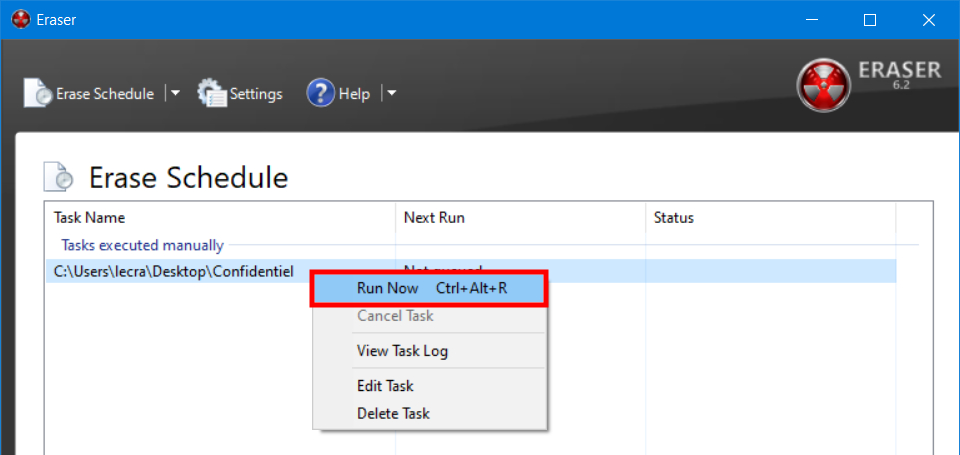Open the Erase Schedule dropdown arrow
Screen dimensions: 960x455
click(x=174, y=93)
